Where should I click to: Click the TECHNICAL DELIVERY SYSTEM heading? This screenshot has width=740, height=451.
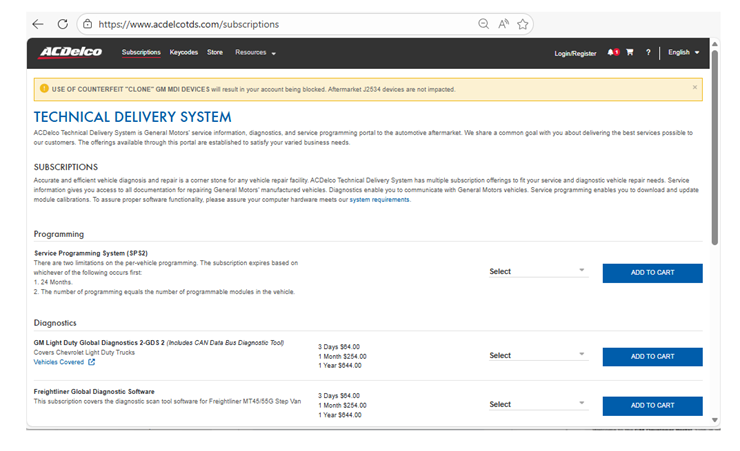pos(133,117)
